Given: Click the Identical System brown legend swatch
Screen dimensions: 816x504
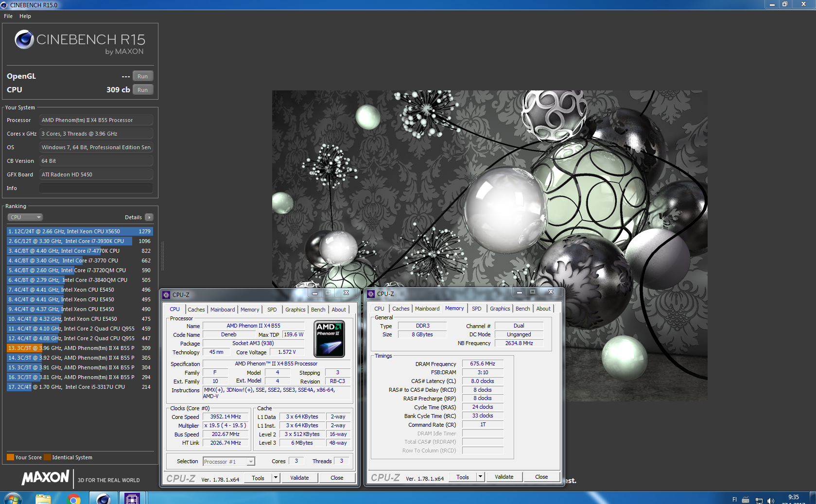Looking at the screenshot, I should point(47,457).
